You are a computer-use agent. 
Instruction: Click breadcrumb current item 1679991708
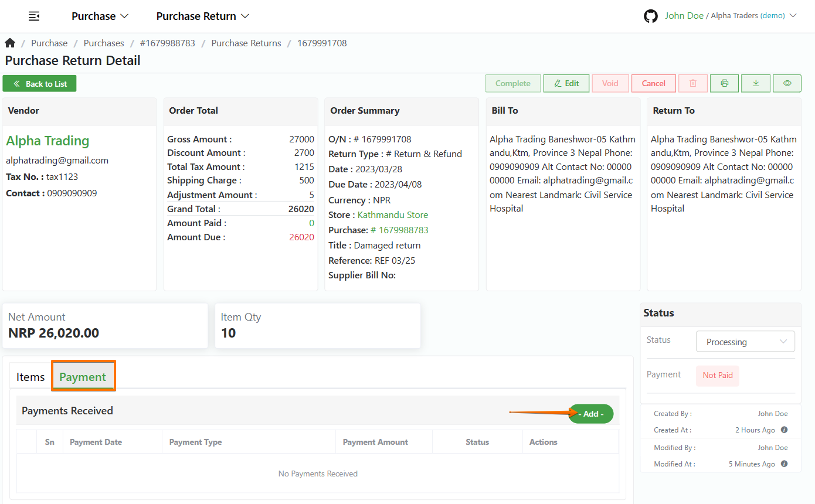pyautogui.click(x=322, y=43)
